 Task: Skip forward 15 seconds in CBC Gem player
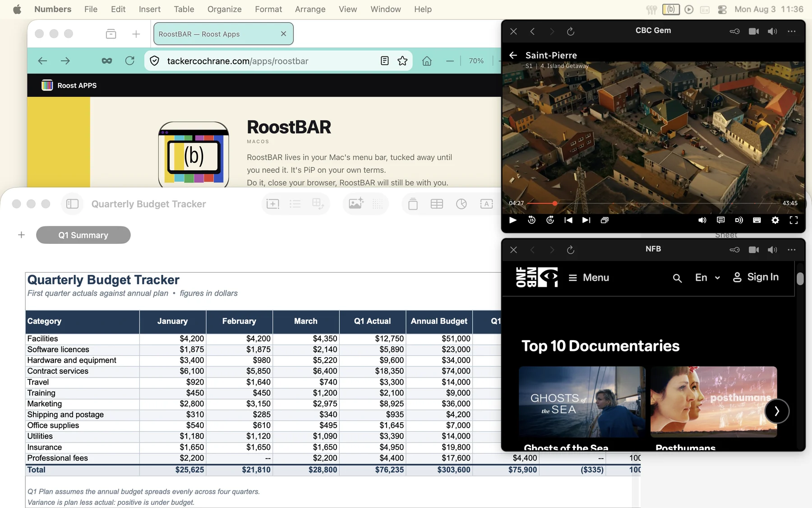point(550,220)
